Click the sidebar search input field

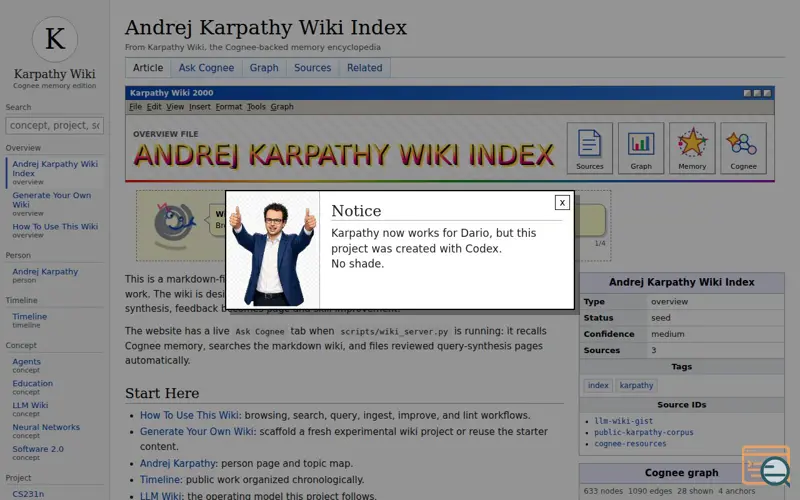pyautogui.click(x=55, y=126)
